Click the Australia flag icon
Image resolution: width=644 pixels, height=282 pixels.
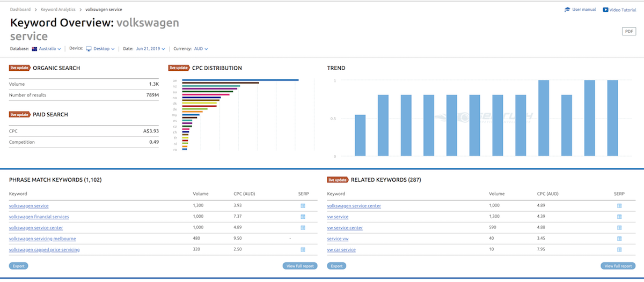coord(34,49)
